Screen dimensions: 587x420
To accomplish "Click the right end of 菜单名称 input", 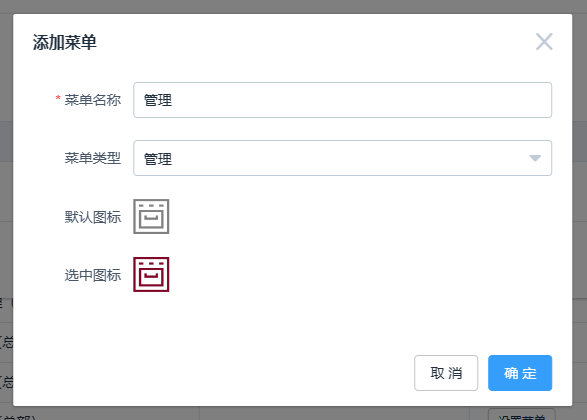I will [x=539, y=100].
